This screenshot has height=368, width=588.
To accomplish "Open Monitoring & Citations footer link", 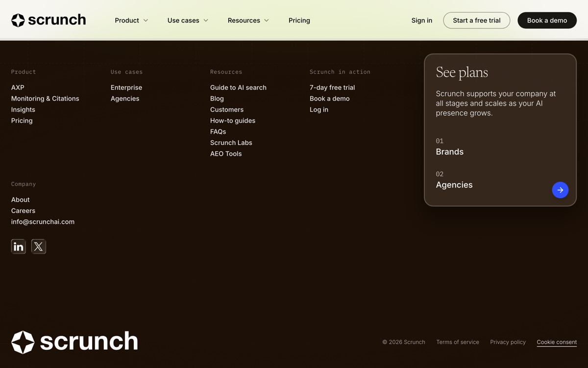I will click(x=45, y=99).
